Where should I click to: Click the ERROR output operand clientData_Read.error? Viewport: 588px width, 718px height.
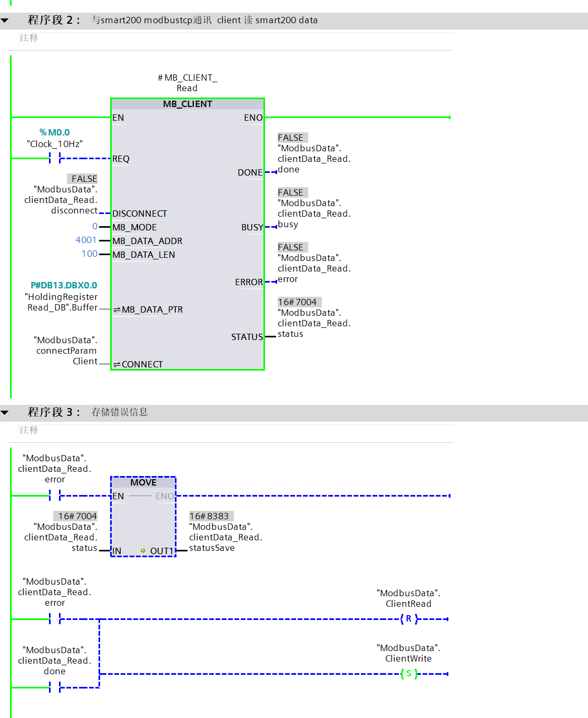point(314,268)
